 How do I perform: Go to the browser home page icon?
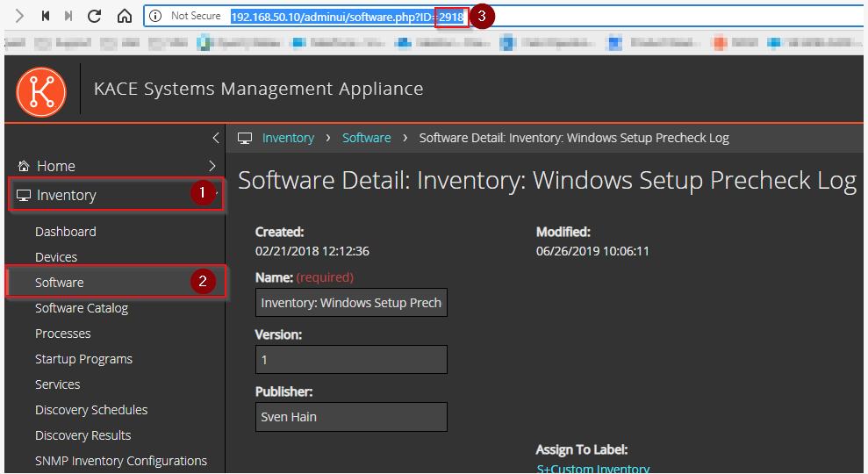pyautogui.click(x=125, y=16)
